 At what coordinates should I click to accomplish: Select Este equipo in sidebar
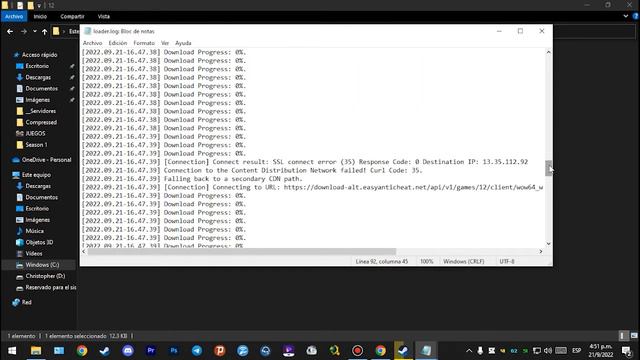tap(36, 175)
